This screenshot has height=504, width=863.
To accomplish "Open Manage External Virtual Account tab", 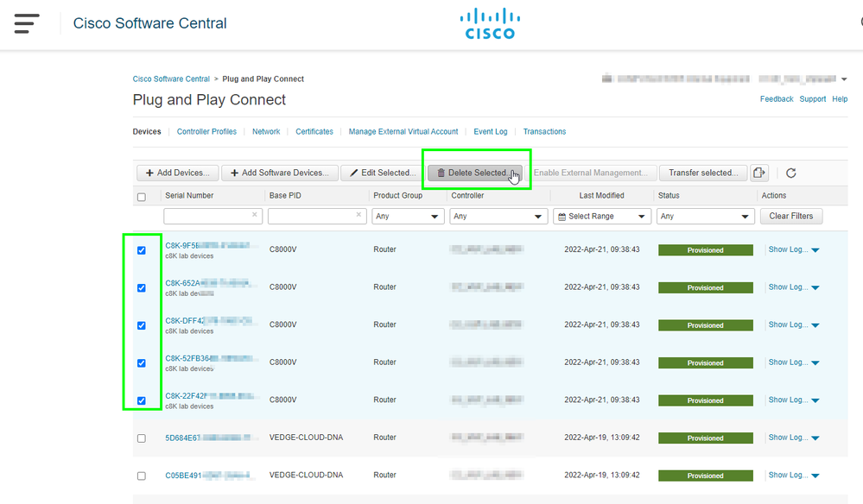I will [x=403, y=131].
